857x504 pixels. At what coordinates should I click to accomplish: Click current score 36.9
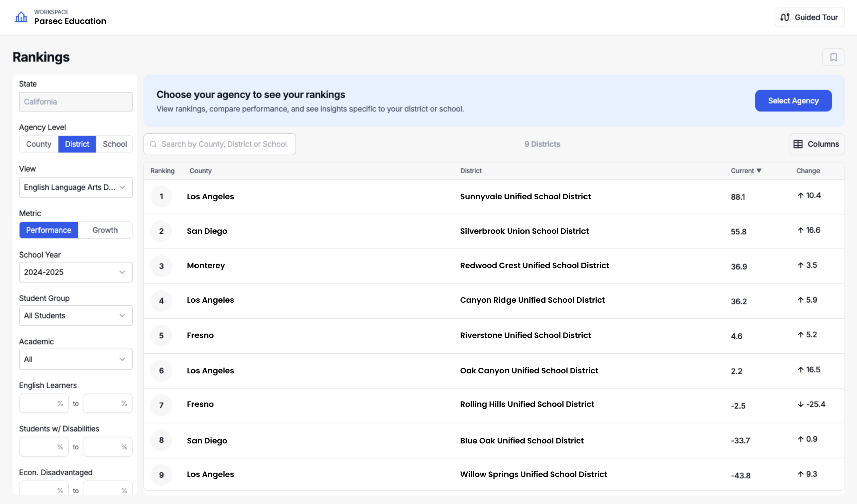coord(738,267)
